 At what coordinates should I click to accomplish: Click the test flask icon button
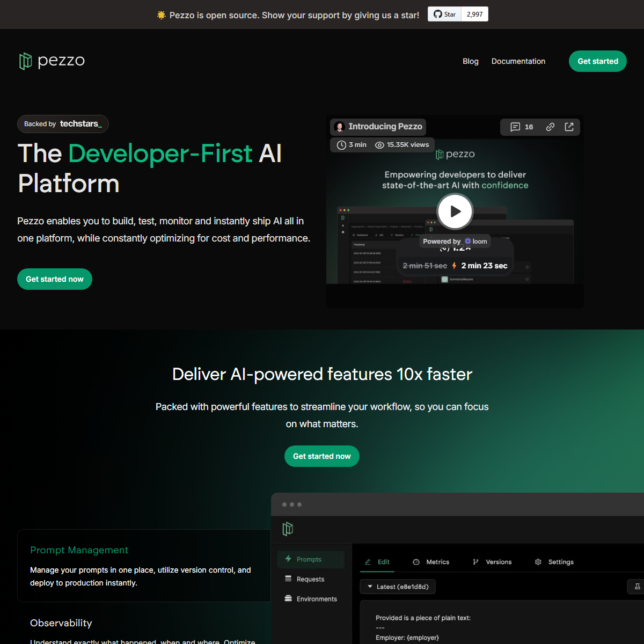click(636, 587)
